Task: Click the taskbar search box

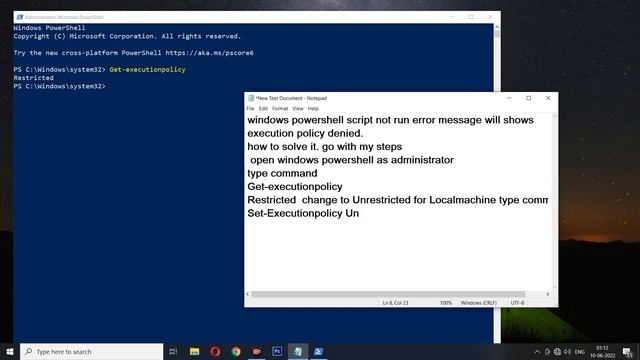Action: [x=91, y=351]
